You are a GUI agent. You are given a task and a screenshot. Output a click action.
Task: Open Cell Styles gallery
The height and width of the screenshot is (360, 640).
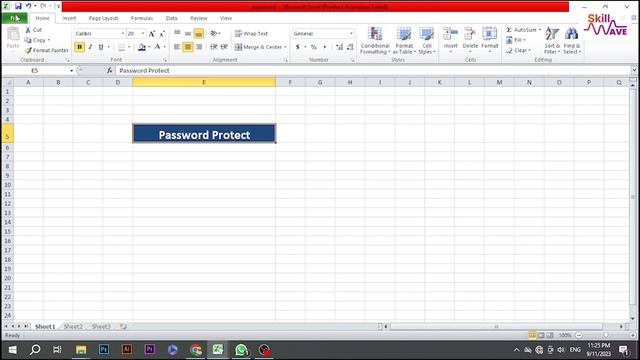427,40
